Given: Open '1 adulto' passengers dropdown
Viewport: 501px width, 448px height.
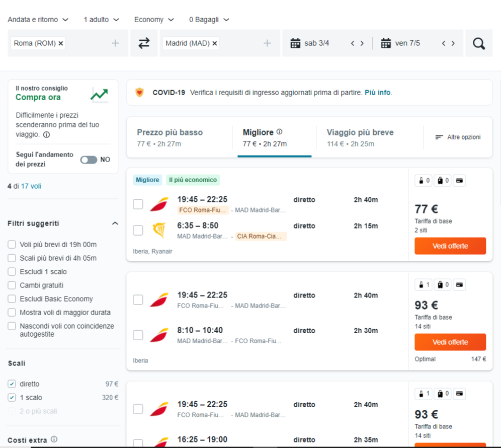Looking at the screenshot, I should coord(101,20).
